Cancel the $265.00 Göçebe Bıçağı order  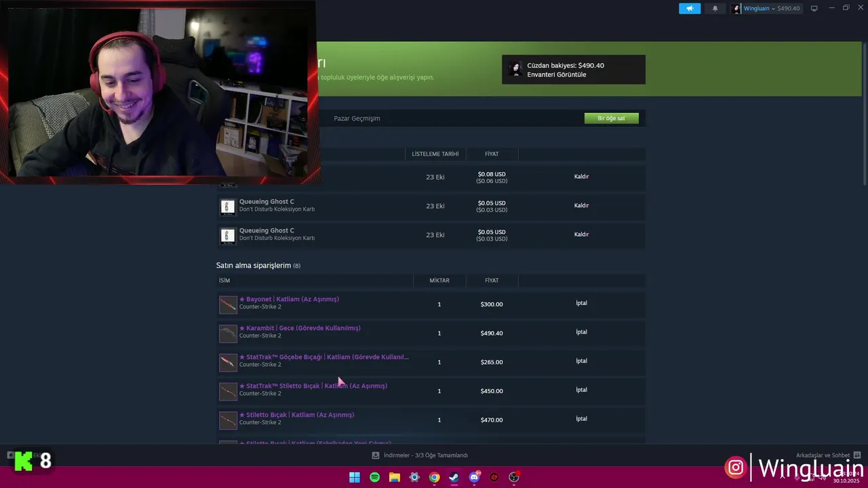pos(581,361)
